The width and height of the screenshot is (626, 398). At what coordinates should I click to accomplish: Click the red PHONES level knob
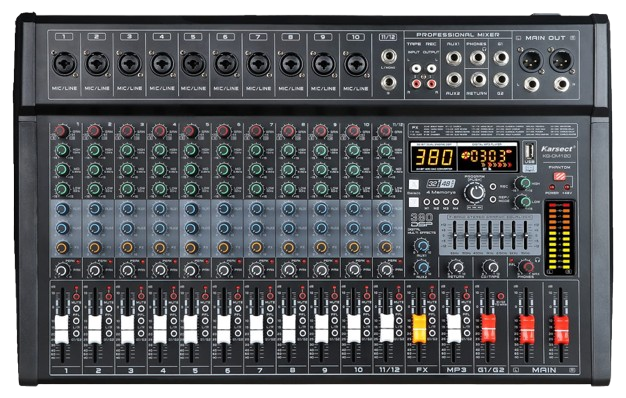pyautogui.click(x=527, y=267)
